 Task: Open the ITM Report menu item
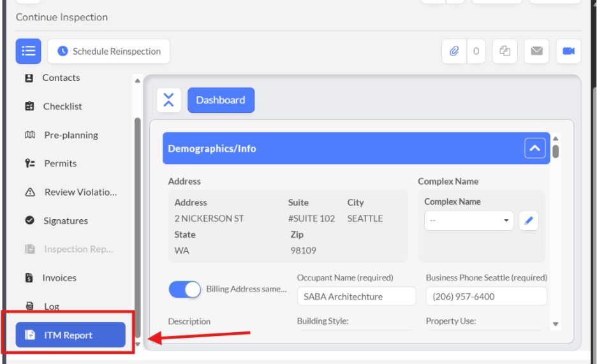click(70, 335)
